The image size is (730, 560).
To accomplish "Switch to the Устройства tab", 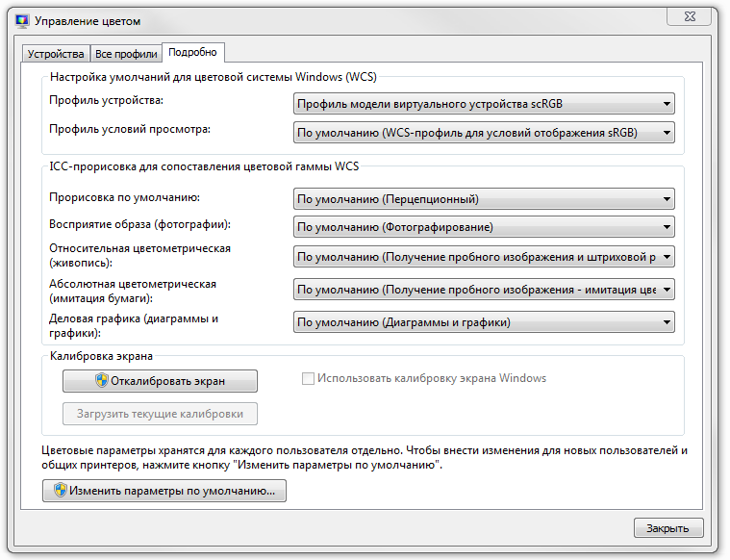I will pyautogui.click(x=56, y=53).
